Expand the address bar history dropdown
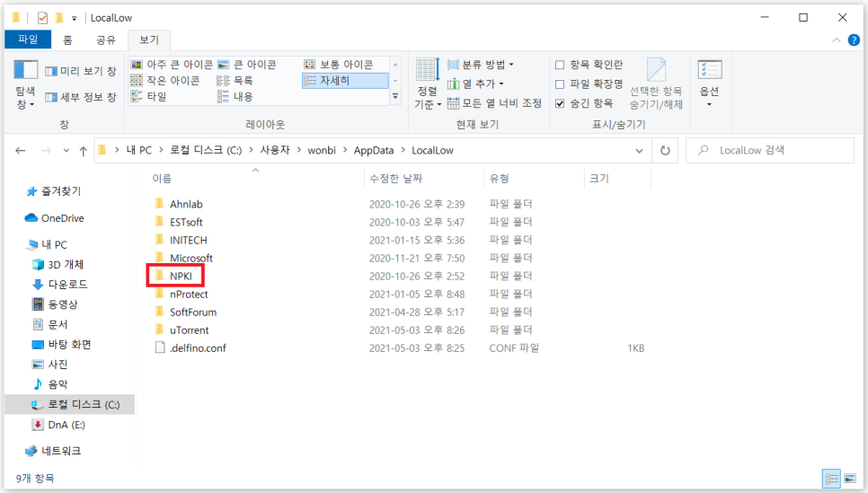The image size is (868, 493). (x=639, y=151)
